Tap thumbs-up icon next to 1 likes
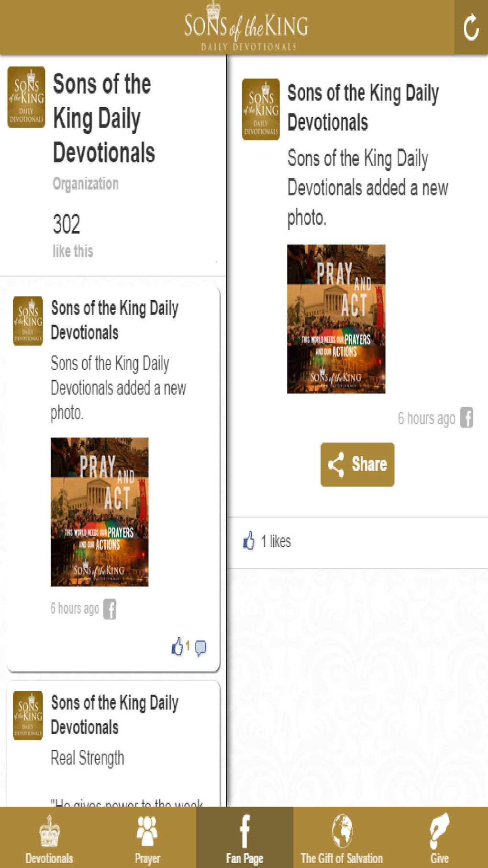Image resolution: width=488 pixels, height=868 pixels. pos(249,541)
